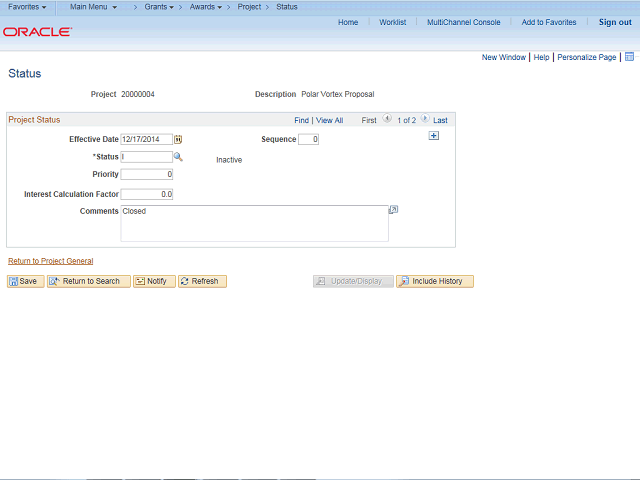This screenshot has width=640, height=480.
Task: Click View All in Project Status
Action: (x=329, y=120)
